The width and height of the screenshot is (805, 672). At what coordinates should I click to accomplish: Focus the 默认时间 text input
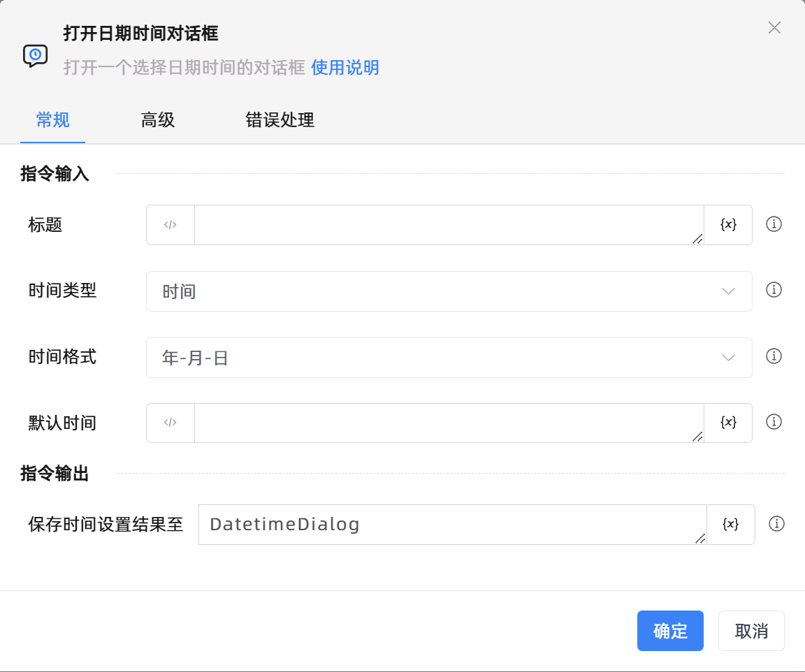click(x=449, y=423)
